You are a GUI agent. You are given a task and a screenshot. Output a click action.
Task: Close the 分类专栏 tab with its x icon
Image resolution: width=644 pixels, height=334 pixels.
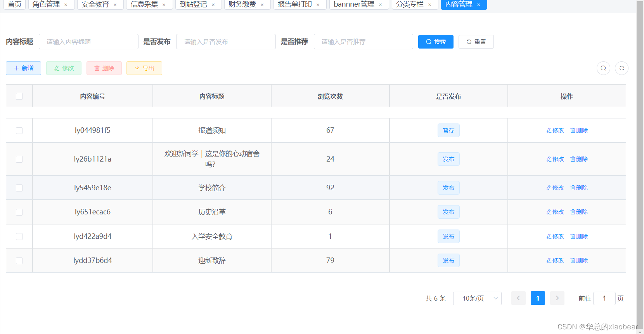(430, 5)
